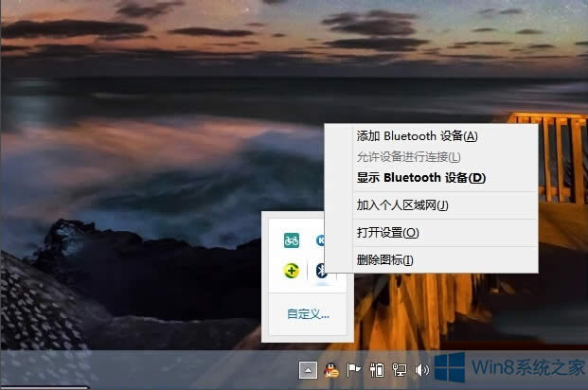
Task: Click the yellow-green plus tray icon
Action: point(292,272)
